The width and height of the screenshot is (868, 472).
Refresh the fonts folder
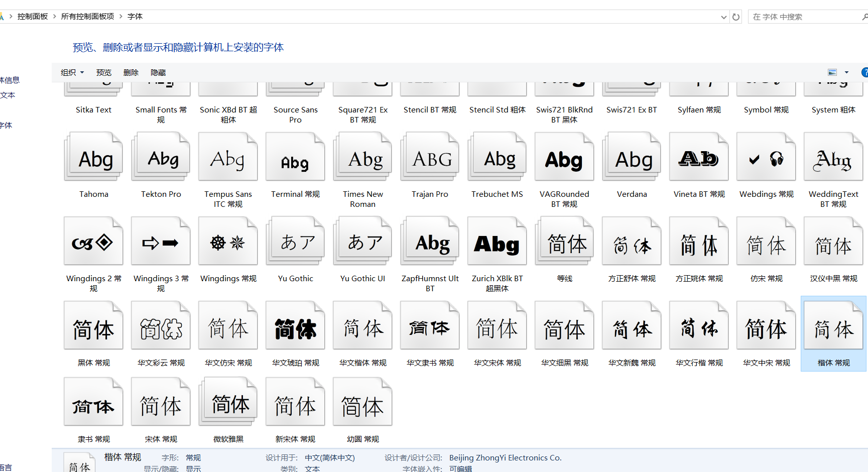click(736, 17)
